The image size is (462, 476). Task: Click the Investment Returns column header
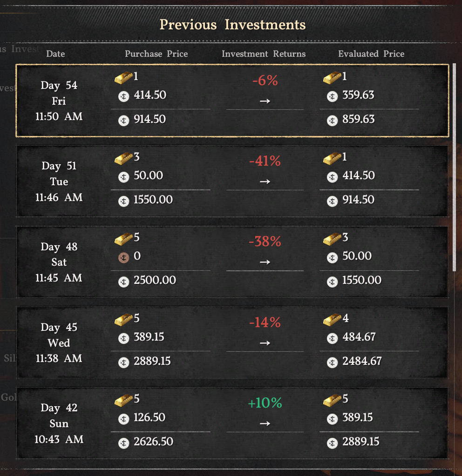click(264, 54)
